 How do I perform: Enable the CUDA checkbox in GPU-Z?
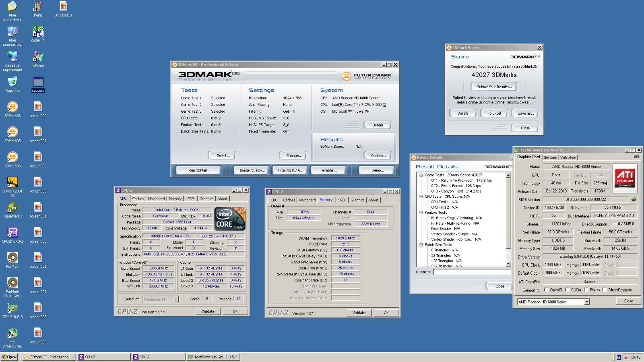(567, 290)
